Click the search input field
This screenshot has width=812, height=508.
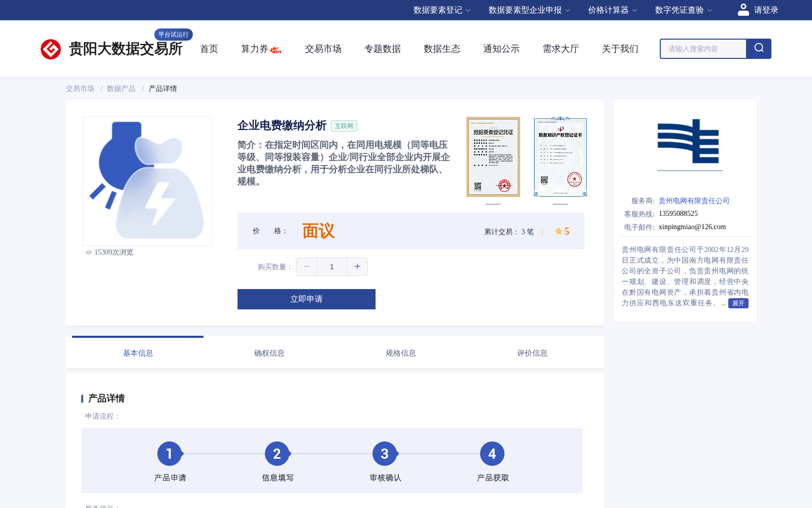point(703,49)
